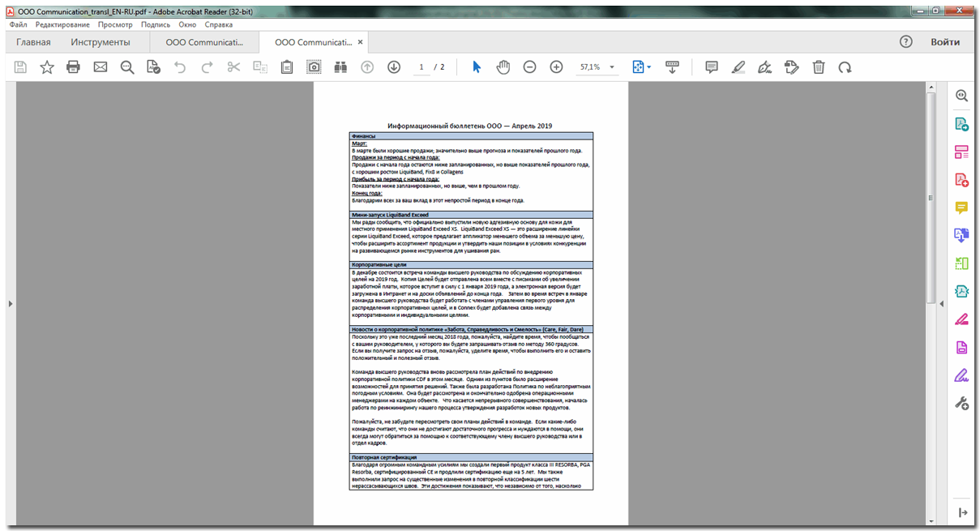
Task: Bookmark file with the star icon
Action: [x=47, y=67]
